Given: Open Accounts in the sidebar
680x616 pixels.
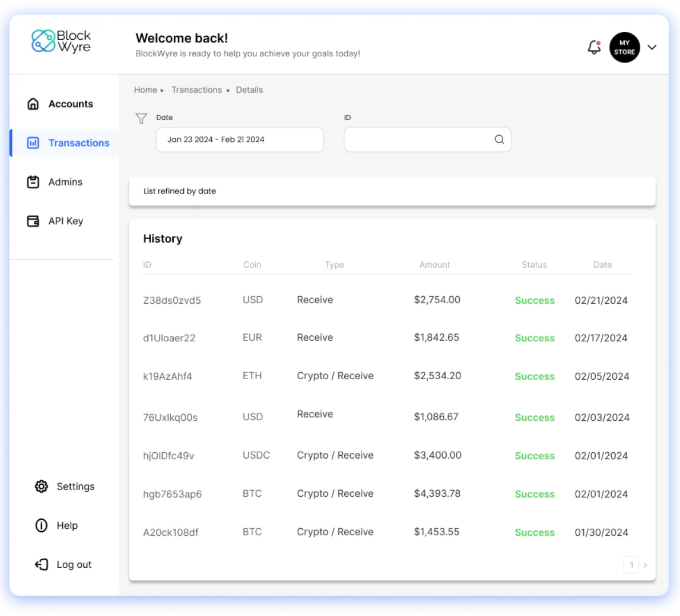Looking at the screenshot, I should 71,104.
